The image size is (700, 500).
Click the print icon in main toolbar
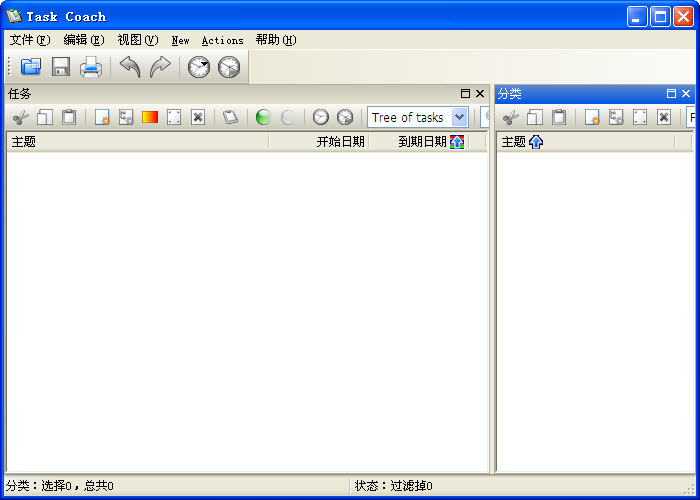click(91, 67)
